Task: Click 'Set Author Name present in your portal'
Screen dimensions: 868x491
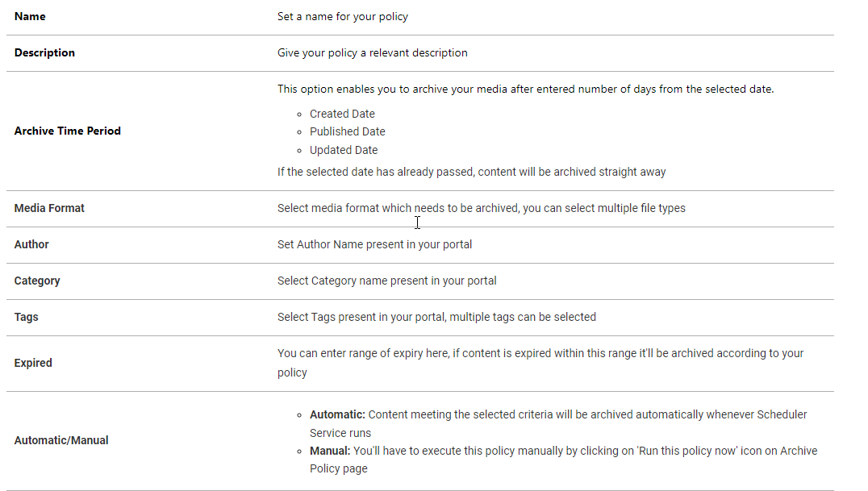Action: 374,244
